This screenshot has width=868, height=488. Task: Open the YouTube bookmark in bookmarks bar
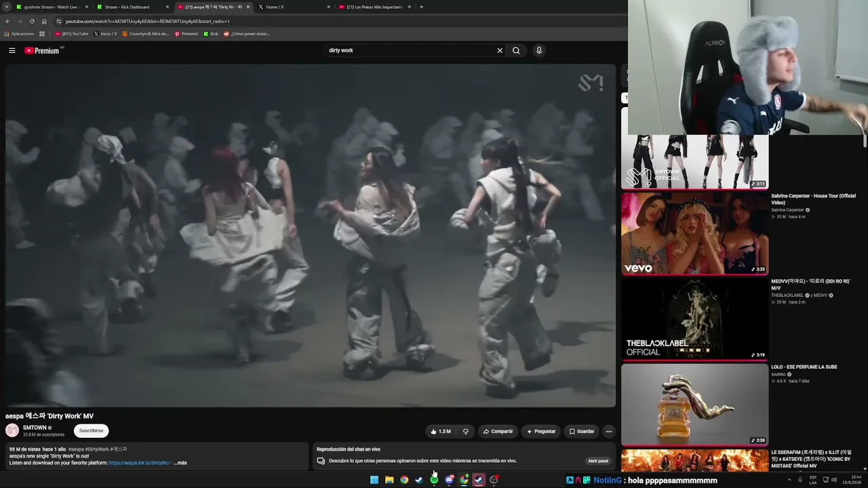[x=71, y=34]
